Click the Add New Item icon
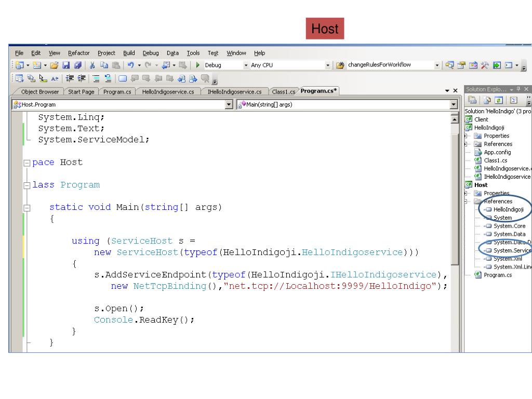 pos(37,65)
